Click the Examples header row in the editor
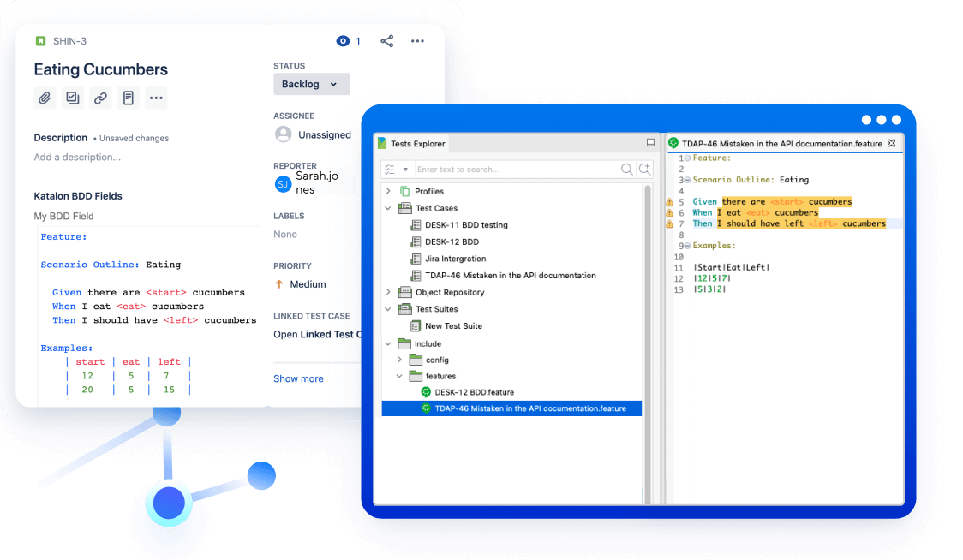 [732, 268]
